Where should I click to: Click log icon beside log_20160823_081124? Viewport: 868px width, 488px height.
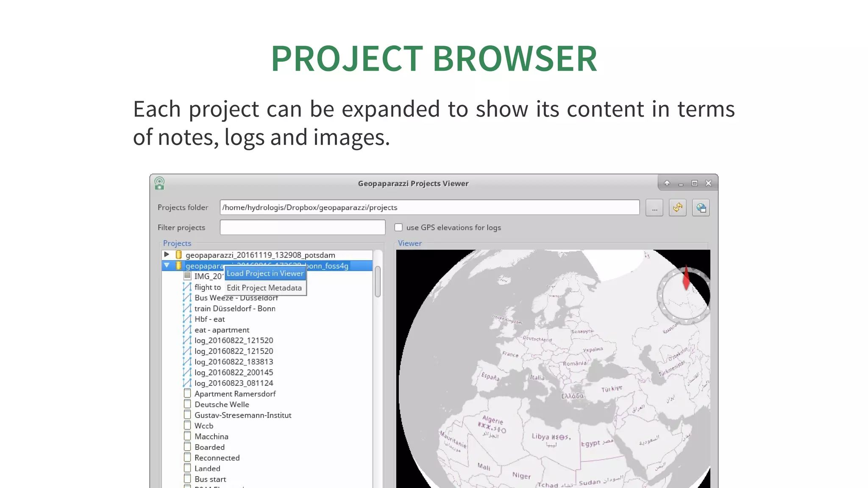(187, 383)
